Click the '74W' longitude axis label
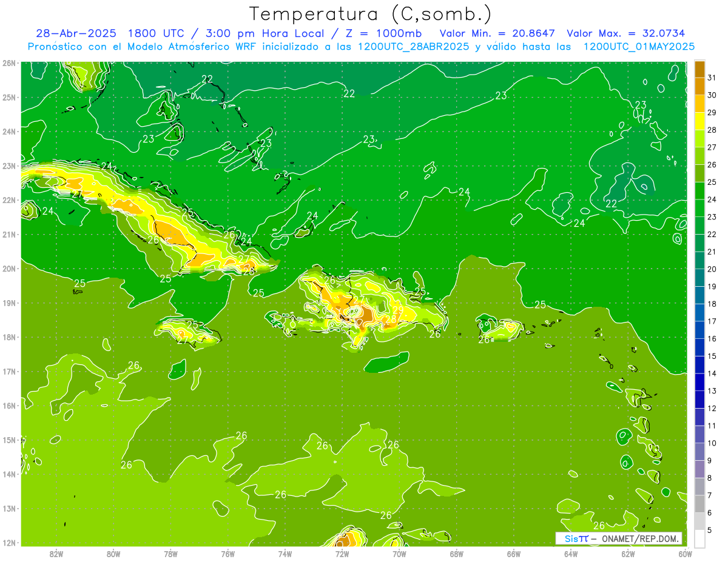 click(285, 554)
